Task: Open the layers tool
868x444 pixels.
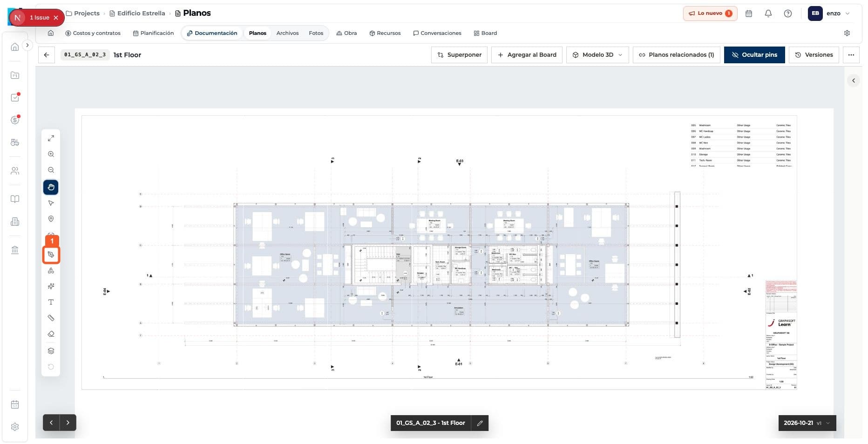Action: point(51,351)
